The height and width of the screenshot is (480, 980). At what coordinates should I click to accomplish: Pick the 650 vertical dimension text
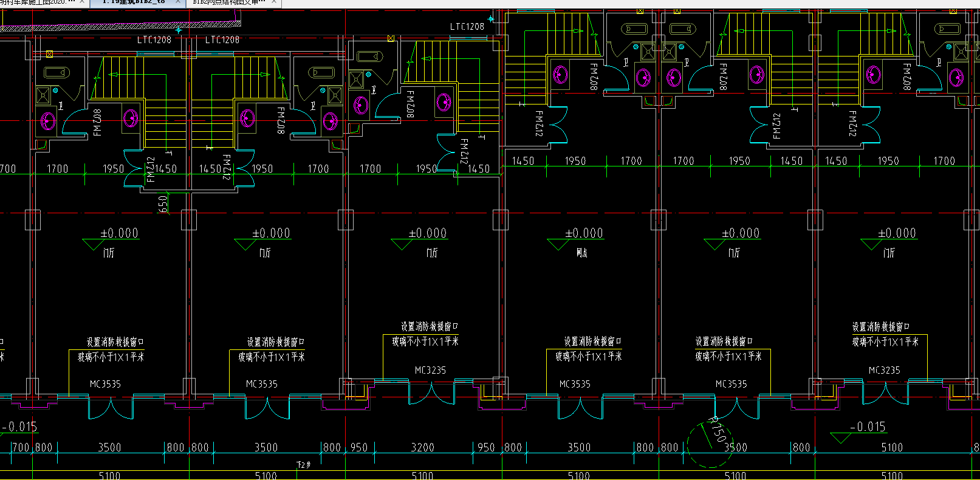point(163,204)
